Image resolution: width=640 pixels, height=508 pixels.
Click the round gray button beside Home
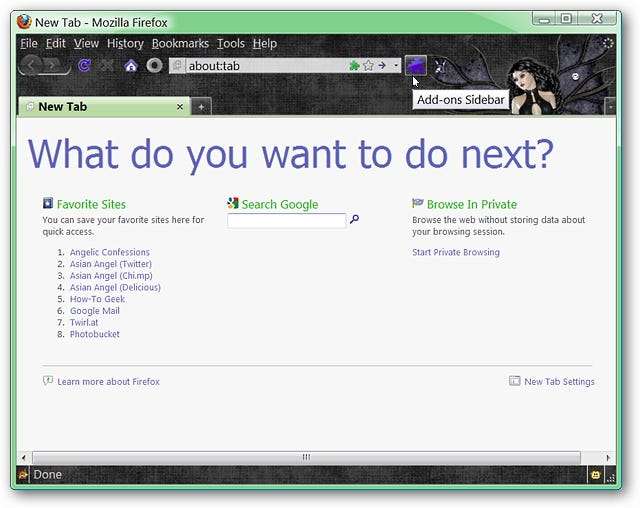[x=154, y=65]
